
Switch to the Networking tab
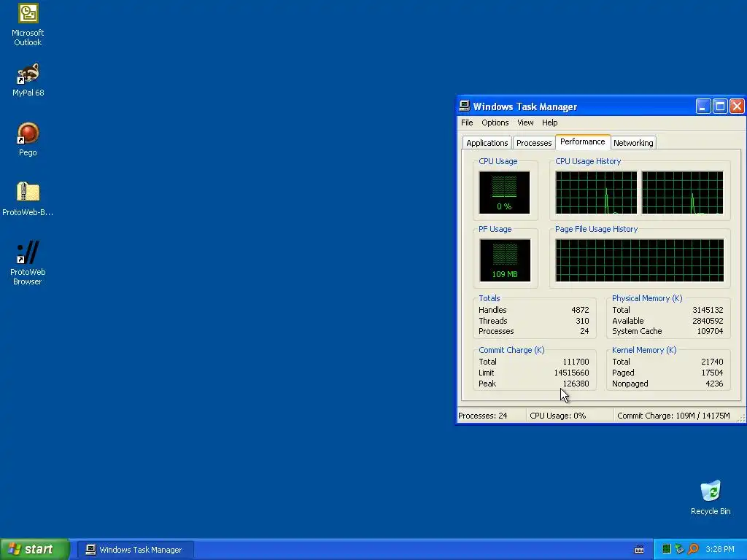(633, 143)
